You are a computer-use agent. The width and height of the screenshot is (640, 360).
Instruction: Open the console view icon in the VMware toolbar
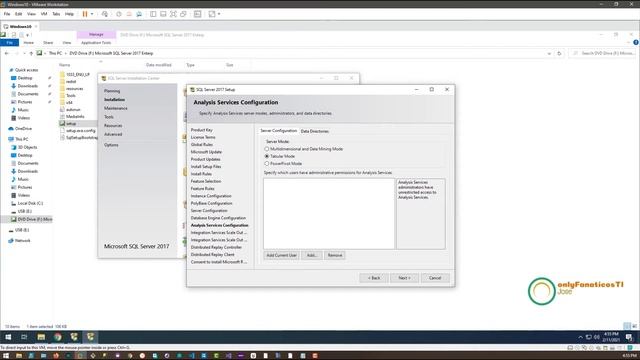click(x=198, y=14)
